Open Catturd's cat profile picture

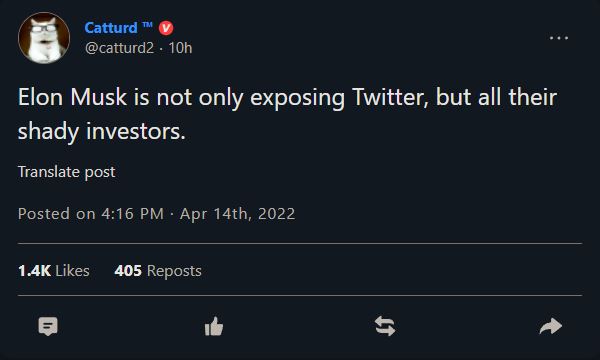click(x=44, y=38)
